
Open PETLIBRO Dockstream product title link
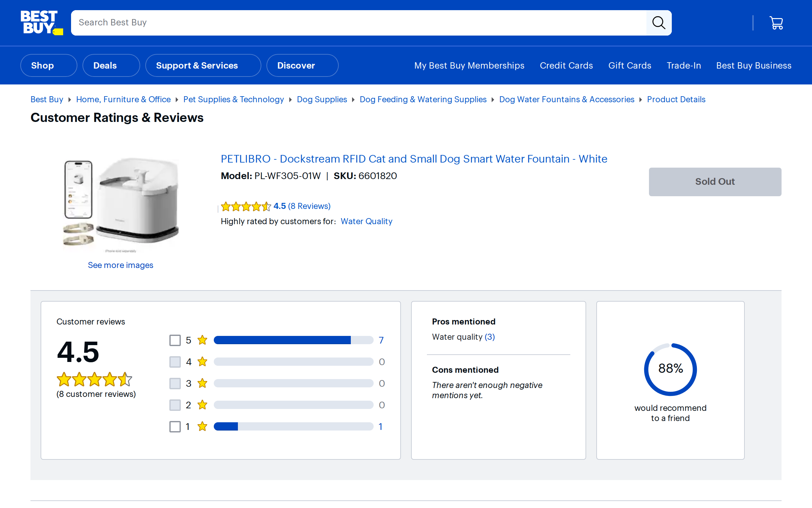coord(414,159)
